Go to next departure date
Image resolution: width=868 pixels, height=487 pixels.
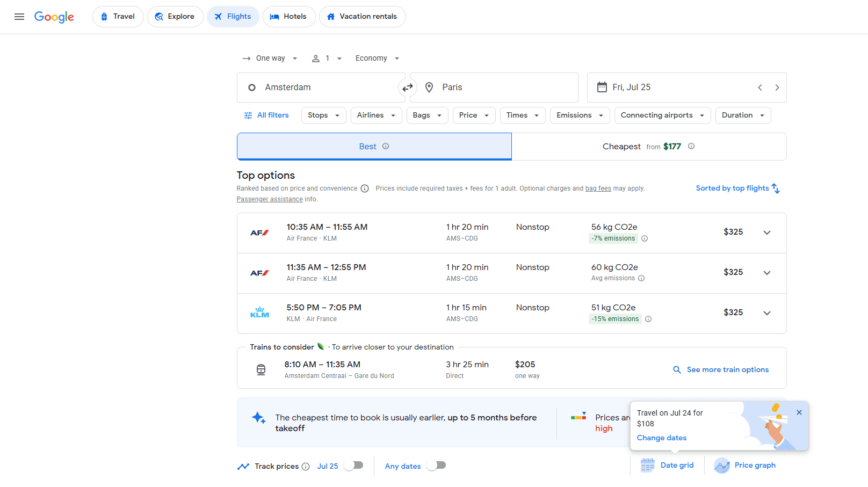[777, 88]
